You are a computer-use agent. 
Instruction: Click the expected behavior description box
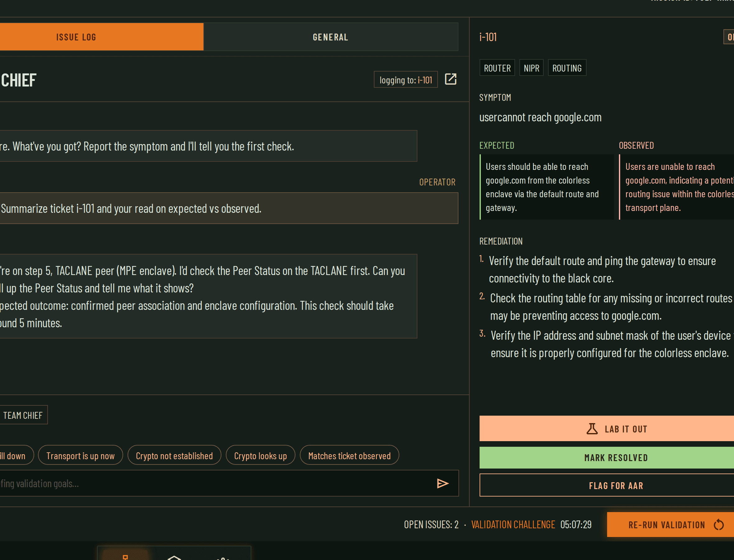coord(546,187)
